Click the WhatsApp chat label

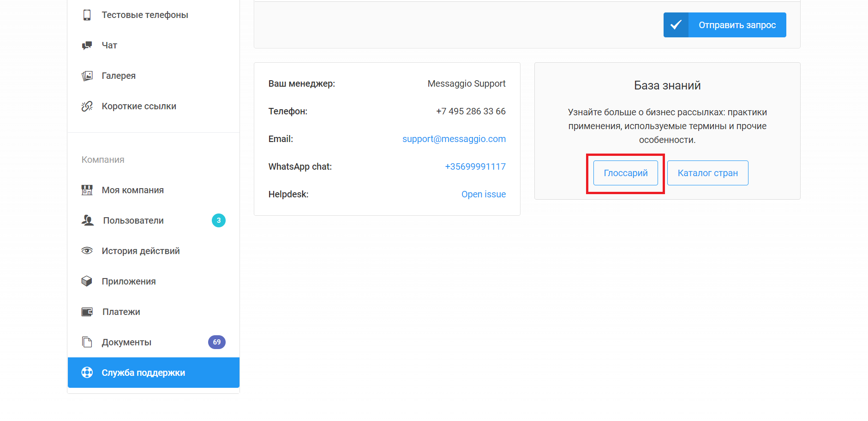(300, 166)
